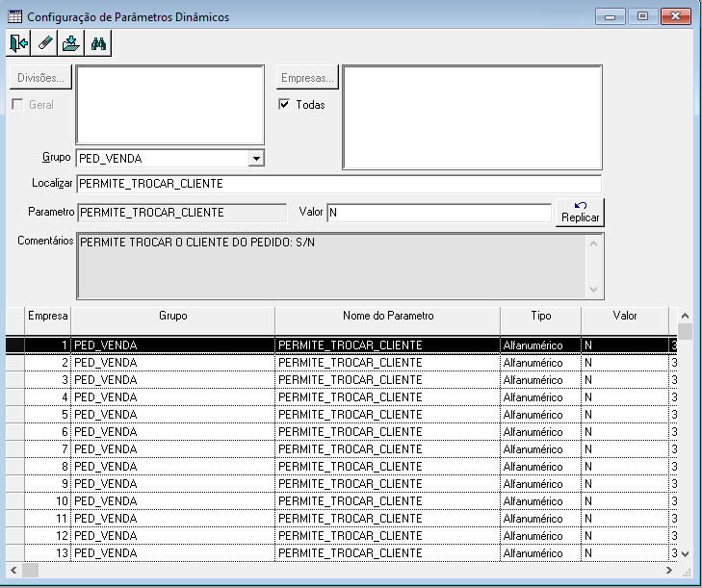
Task: Uncheck the Todas checkbox
Action: pos(284,104)
